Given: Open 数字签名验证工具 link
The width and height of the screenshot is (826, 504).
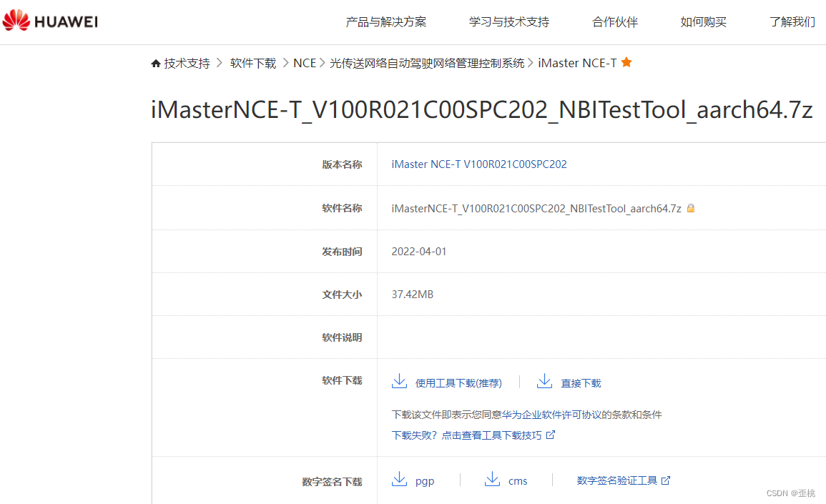Looking at the screenshot, I should tap(617, 480).
